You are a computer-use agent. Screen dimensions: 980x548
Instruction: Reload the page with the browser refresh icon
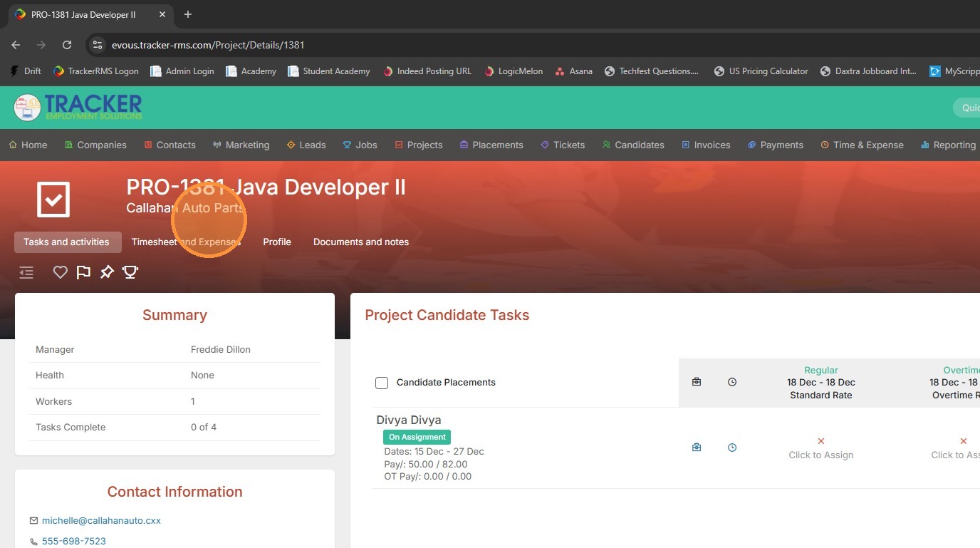(x=67, y=45)
